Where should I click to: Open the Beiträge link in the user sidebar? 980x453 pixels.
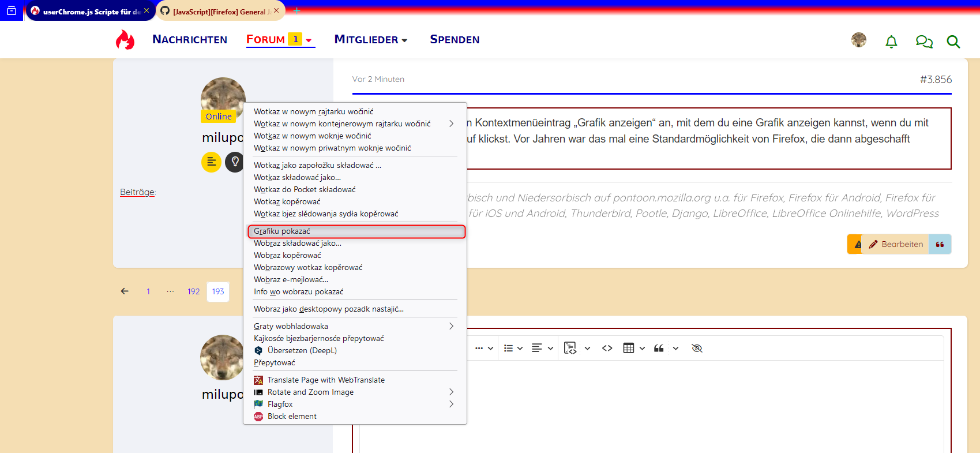point(137,192)
